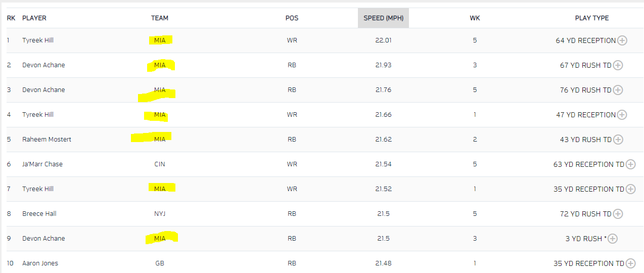Screen dimensions: 644x273
Task: Expand Tyreek Hill's 35 YD RECEPTION TD row
Action: point(630,189)
